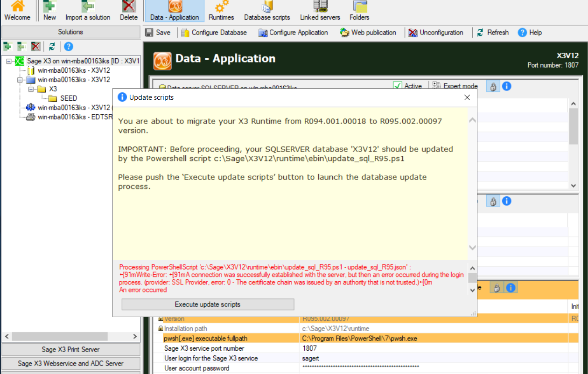Click right arrow of Solutions tree scrollbar
588x374 pixels.
pos(135,336)
